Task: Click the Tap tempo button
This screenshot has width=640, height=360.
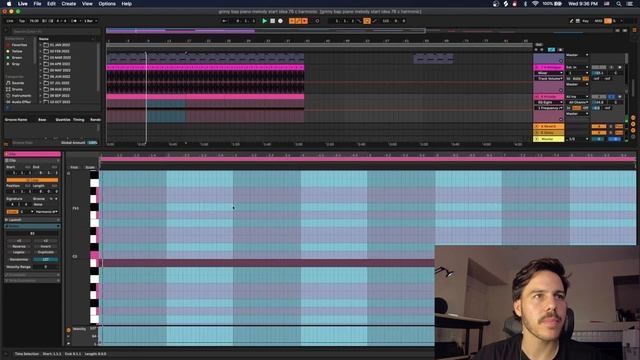Action: (x=22, y=21)
